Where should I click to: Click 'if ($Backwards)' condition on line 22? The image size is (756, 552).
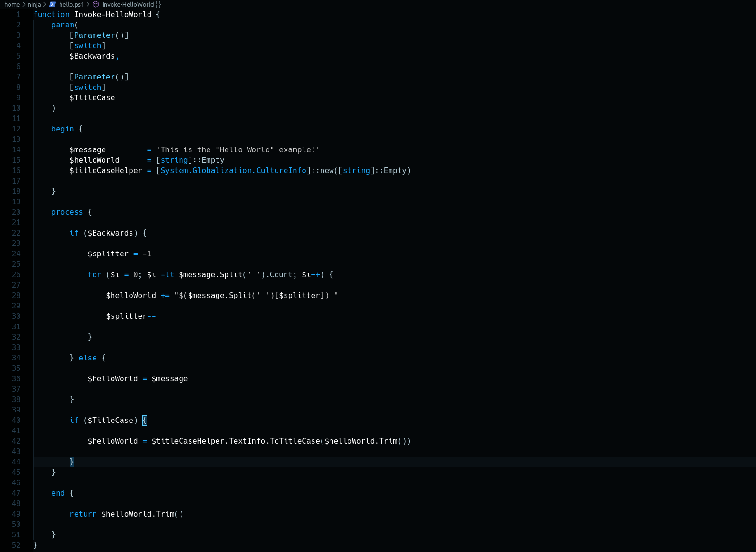click(x=104, y=233)
